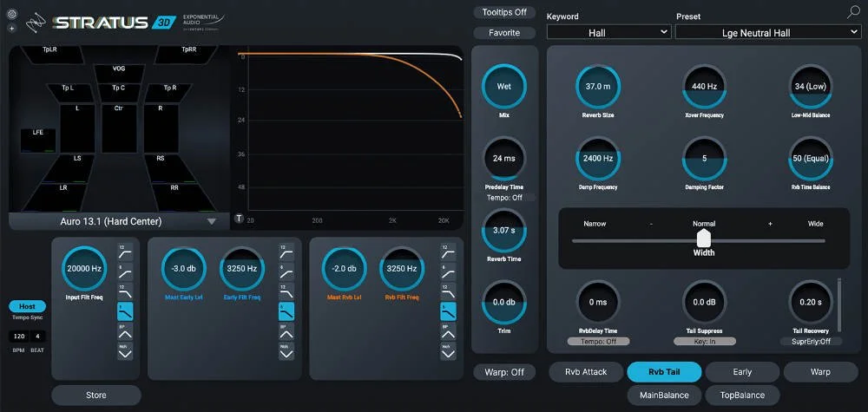This screenshot has height=412, width=868.
Task: Toggle SuprErly:Off under Tail Recovery
Action: point(811,341)
